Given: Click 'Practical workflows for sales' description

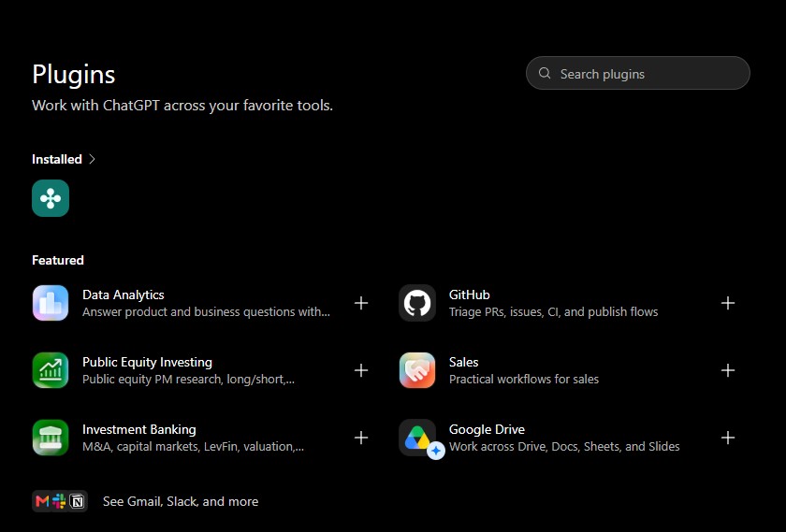Looking at the screenshot, I should pyautogui.click(x=524, y=380).
